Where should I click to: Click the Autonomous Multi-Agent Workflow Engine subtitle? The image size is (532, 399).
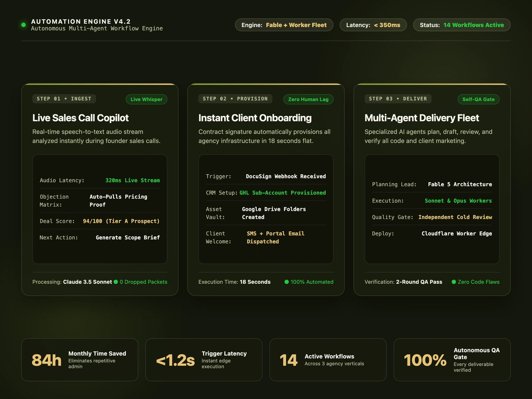pyautogui.click(x=97, y=28)
